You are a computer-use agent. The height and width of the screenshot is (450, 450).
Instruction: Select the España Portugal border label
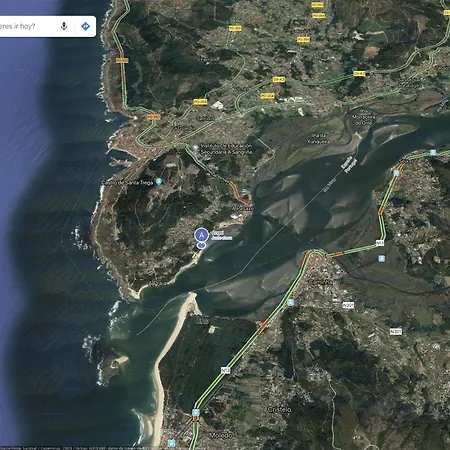click(x=349, y=165)
